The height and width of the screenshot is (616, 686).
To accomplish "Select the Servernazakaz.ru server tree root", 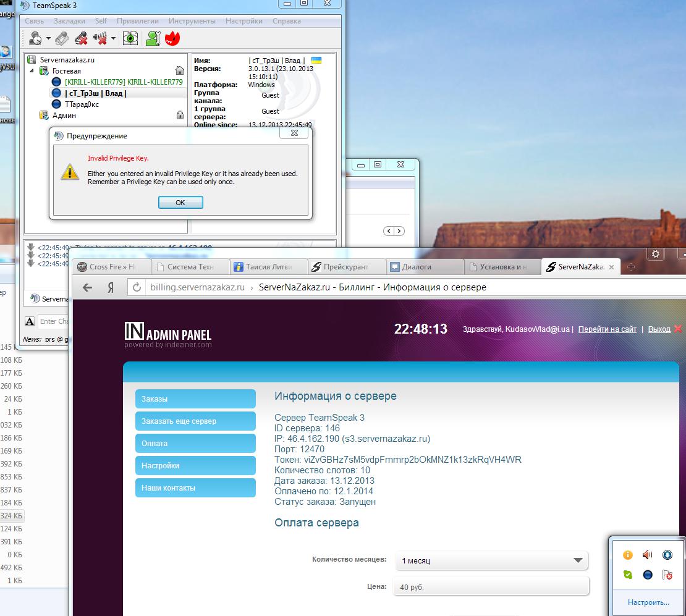I will [67, 60].
